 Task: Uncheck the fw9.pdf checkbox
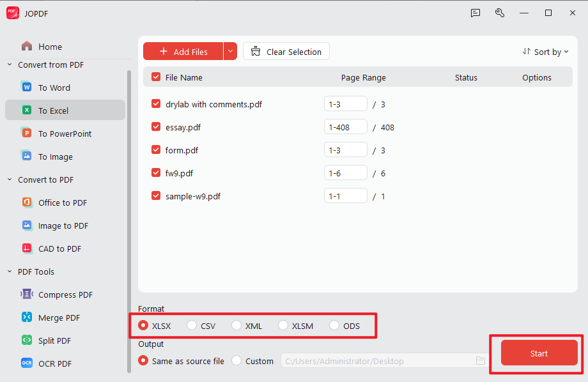point(155,173)
